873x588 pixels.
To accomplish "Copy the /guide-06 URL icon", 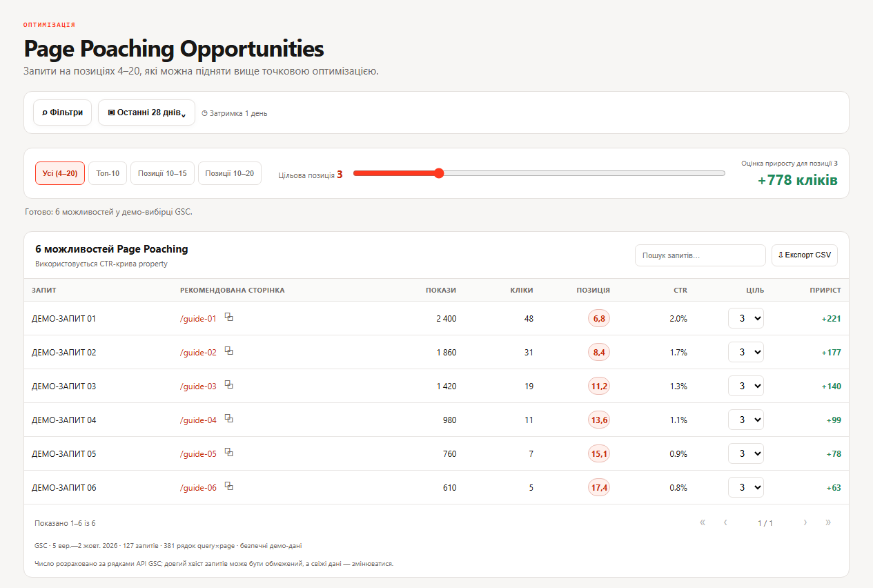I will (x=229, y=487).
